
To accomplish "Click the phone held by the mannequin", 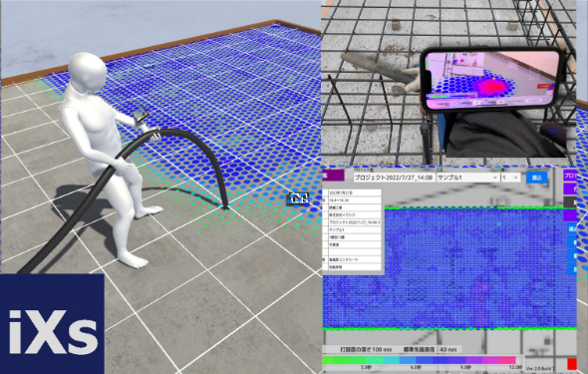I will point(140,114).
